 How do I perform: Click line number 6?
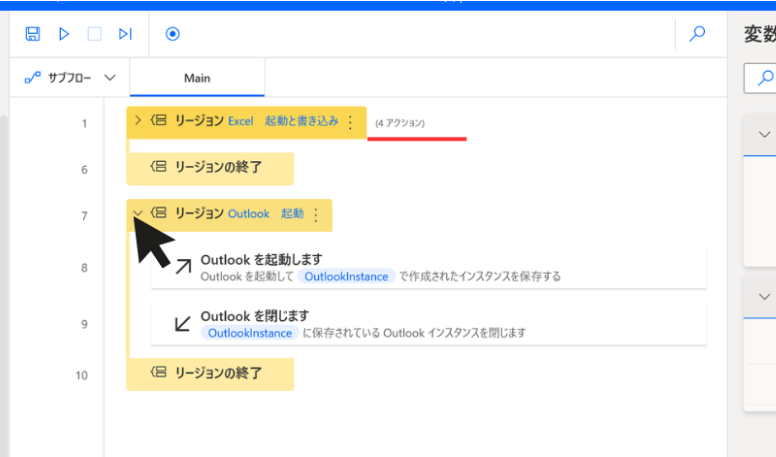point(85,170)
